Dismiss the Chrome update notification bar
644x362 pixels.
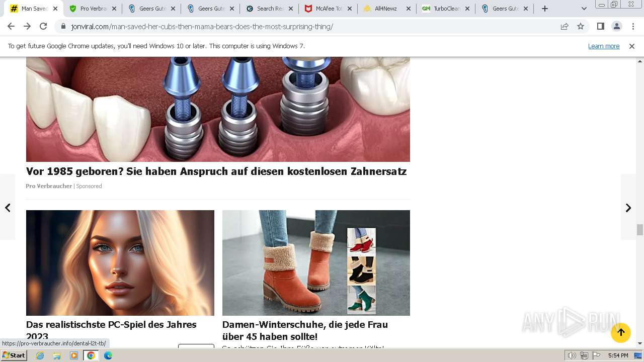tap(632, 46)
